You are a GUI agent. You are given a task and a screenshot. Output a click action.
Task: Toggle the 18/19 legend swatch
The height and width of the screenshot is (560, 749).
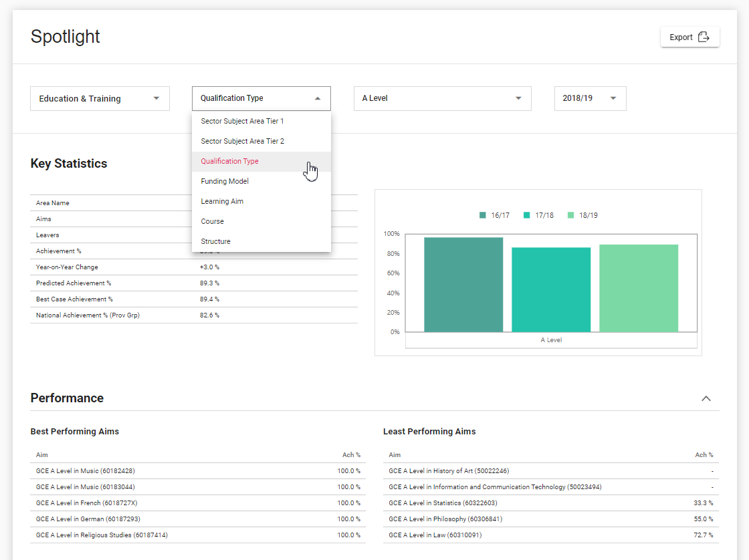tap(571, 215)
